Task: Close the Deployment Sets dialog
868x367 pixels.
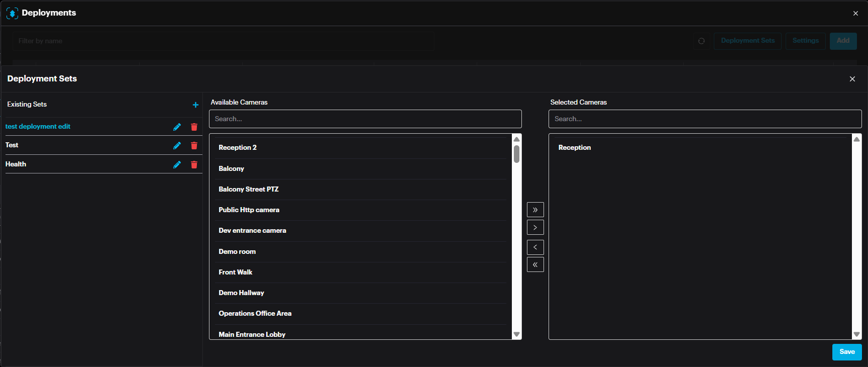Action: 852,79
